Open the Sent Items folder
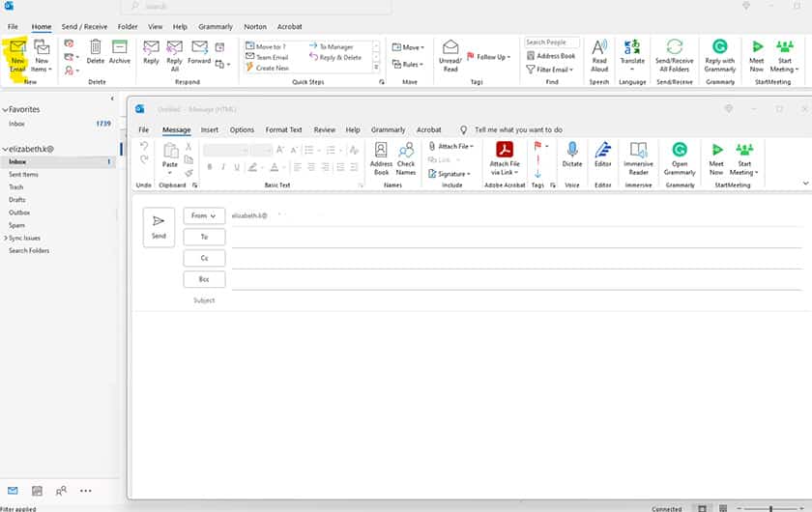The image size is (812, 512). coord(23,175)
